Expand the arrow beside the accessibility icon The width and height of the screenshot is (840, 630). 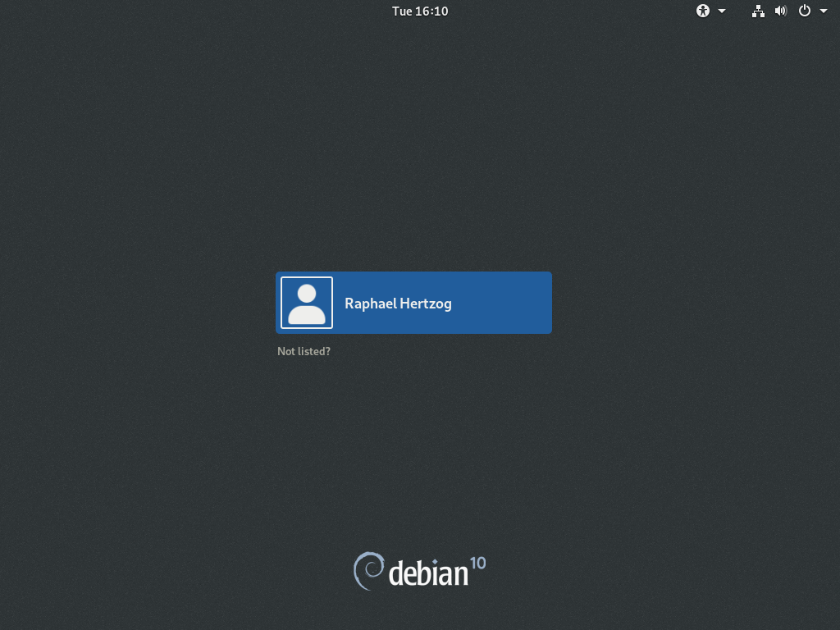[722, 11]
